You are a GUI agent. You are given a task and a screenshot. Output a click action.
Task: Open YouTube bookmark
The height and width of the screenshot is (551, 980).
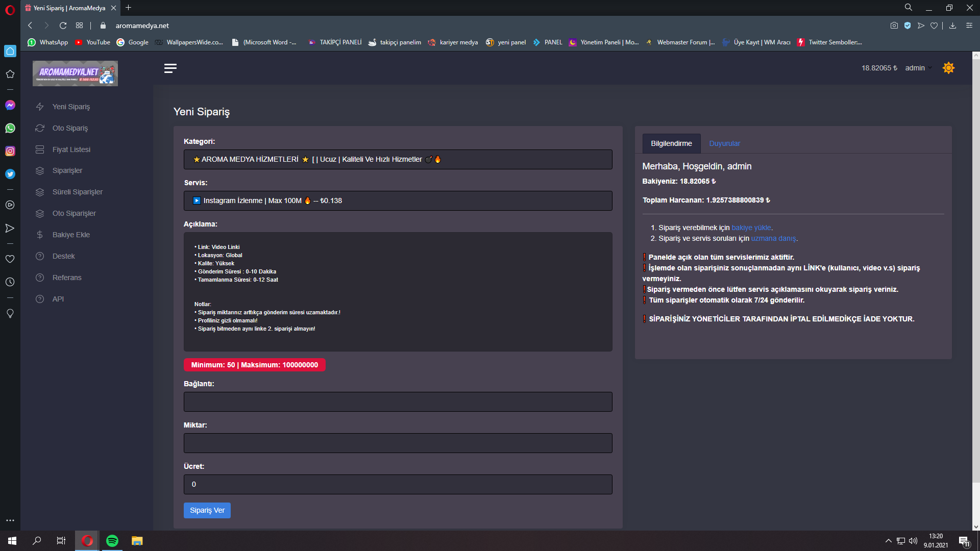[x=93, y=42]
